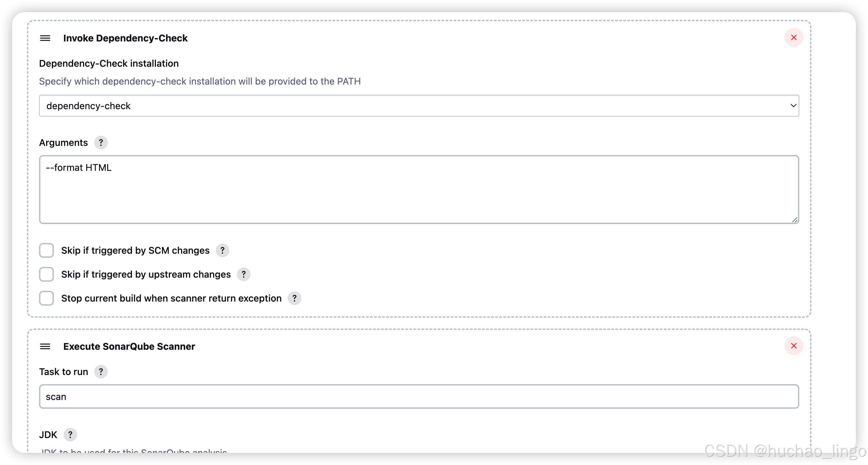Image resolution: width=868 pixels, height=465 pixels.
Task: Click the Execute SonarQube Scanner step title
Action: click(x=129, y=346)
